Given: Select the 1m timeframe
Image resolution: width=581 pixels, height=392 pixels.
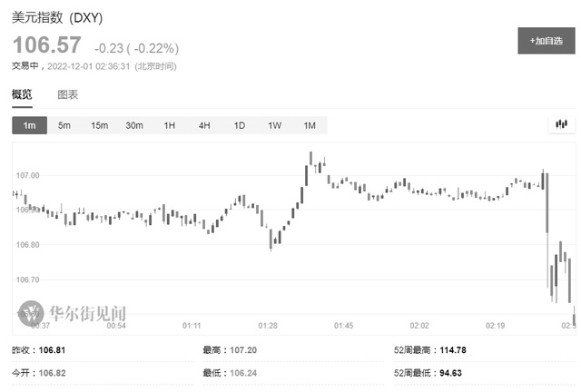Looking at the screenshot, I should tap(29, 125).
